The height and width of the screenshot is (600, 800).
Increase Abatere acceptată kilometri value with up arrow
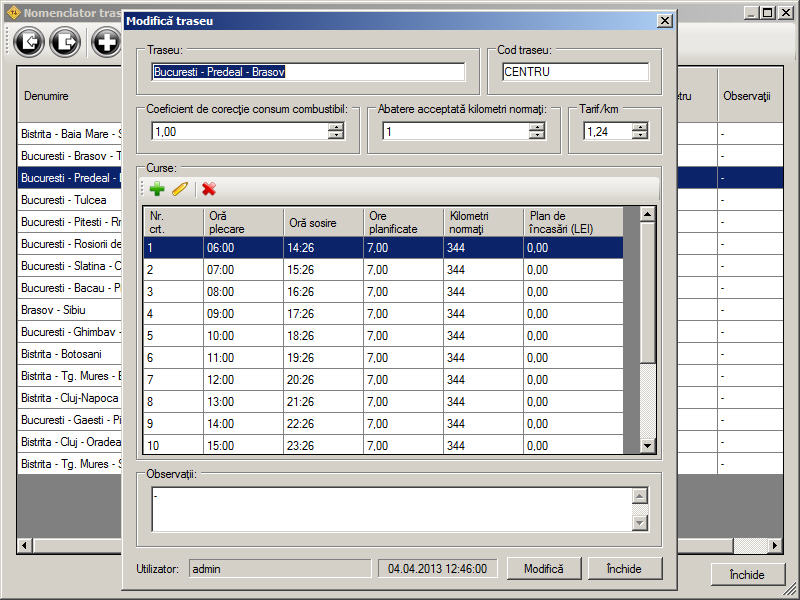537,127
